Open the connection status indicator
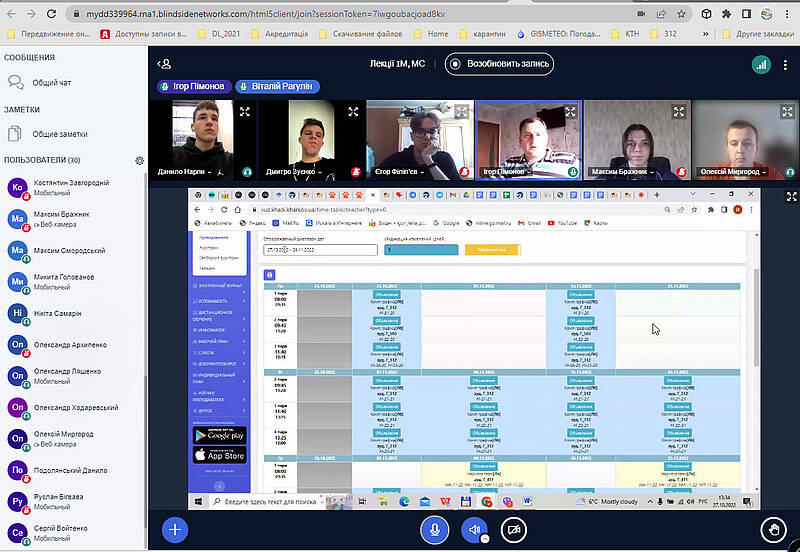 [x=763, y=64]
